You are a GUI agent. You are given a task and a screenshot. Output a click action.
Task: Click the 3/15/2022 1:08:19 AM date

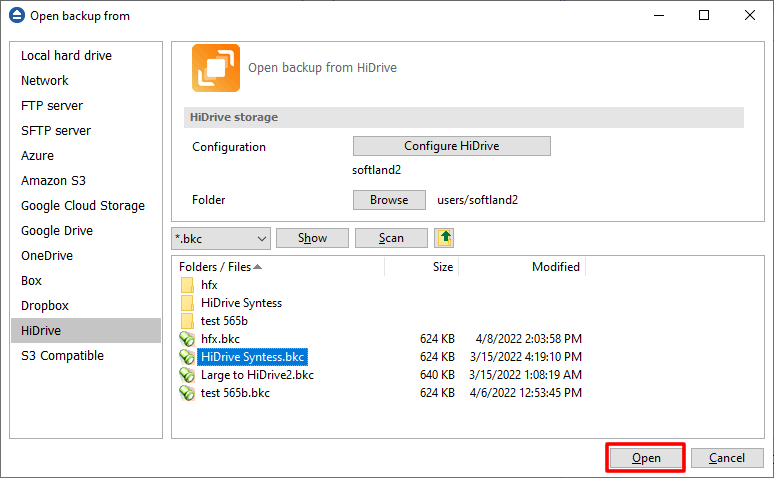(x=526, y=375)
